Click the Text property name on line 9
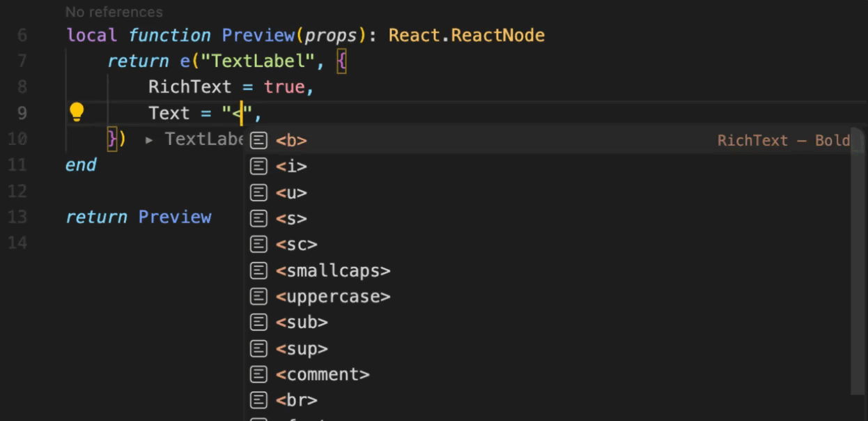The image size is (868, 421). [169, 113]
